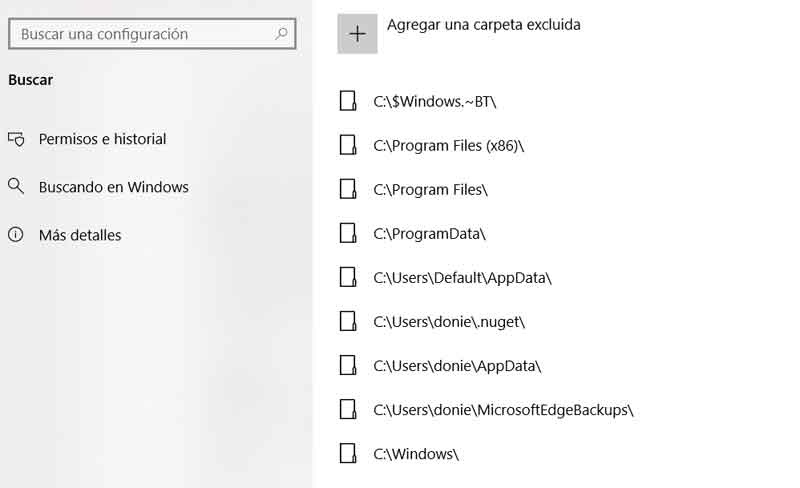This screenshot has height=488, width=800.
Task: Click the magnifier icon in the search box
Action: pyautogui.click(x=281, y=34)
